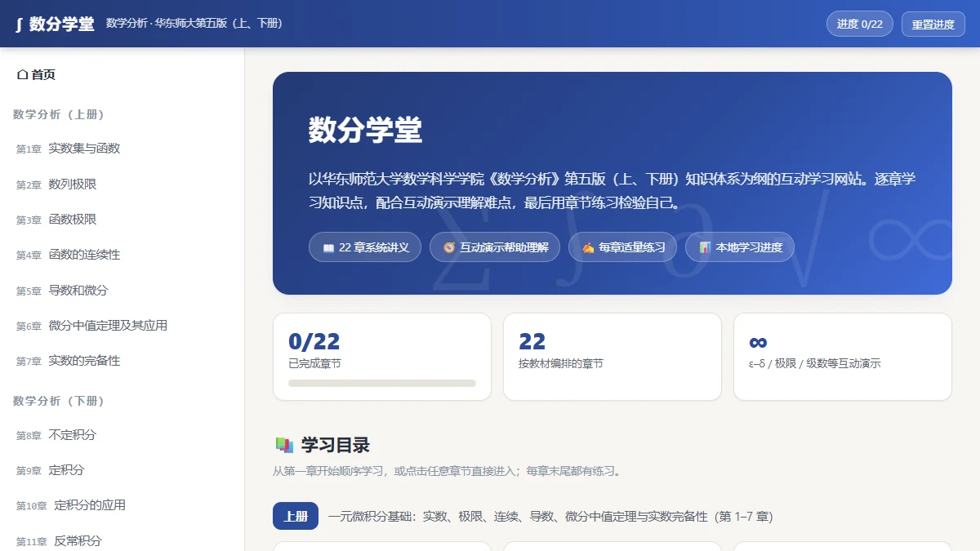Open 第11章 反常积分
The width and height of the screenshot is (980, 551).
point(122,541)
